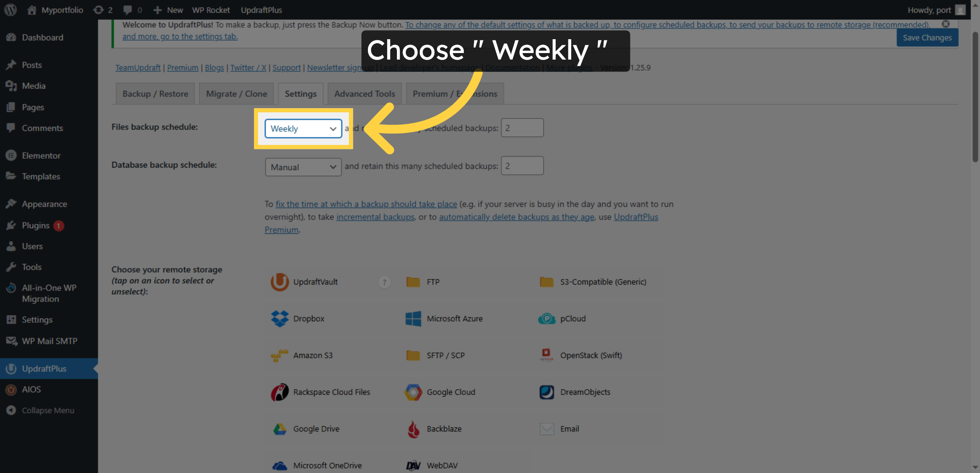Click the UpdraftVault help question mark
The width and height of the screenshot is (980, 473).
[x=384, y=282]
